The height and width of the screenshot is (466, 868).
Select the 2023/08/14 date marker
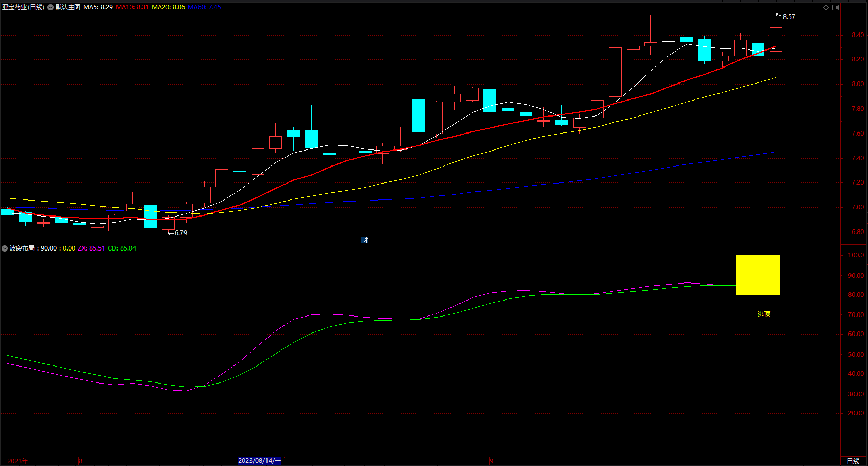(x=259, y=461)
